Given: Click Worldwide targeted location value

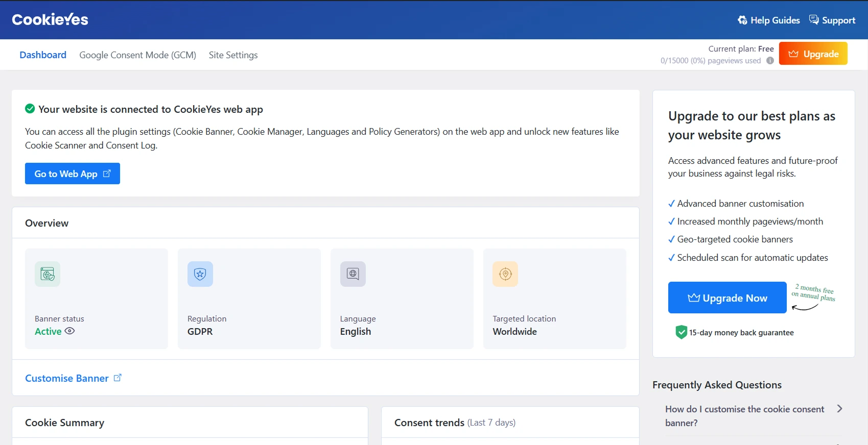Looking at the screenshot, I should click(514, 331).
